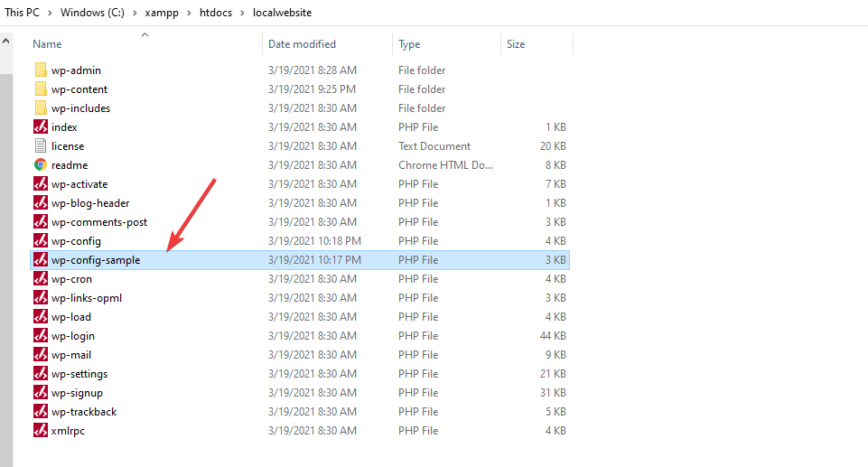Expand the chevron after xampp breadcrumb
Image resolution: width=868 pixels, height=467 pixels.
tap(189, 13)
